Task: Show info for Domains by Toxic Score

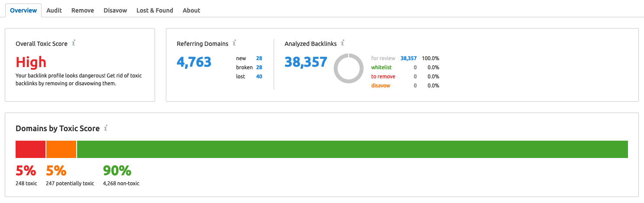Action: pos(106,128)
